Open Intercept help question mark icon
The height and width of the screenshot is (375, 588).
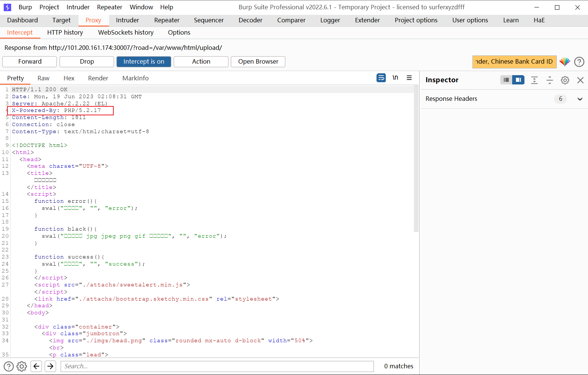click(x=579, y=62)
